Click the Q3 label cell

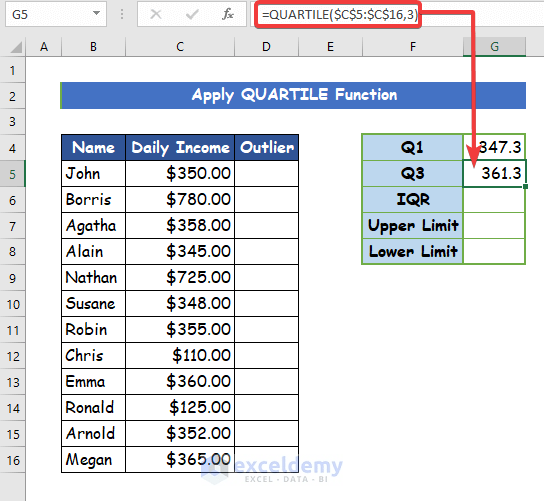[x=413, y=173]
